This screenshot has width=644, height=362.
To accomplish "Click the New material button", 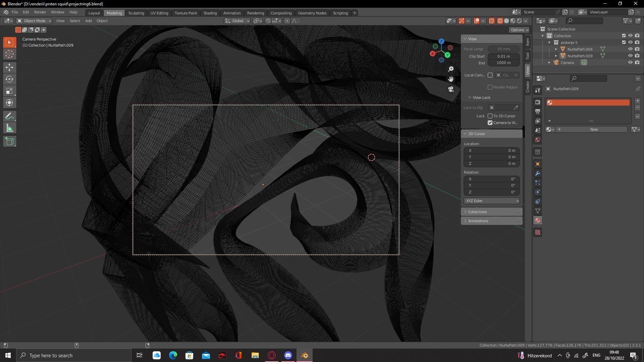I will tap(594, 129).
